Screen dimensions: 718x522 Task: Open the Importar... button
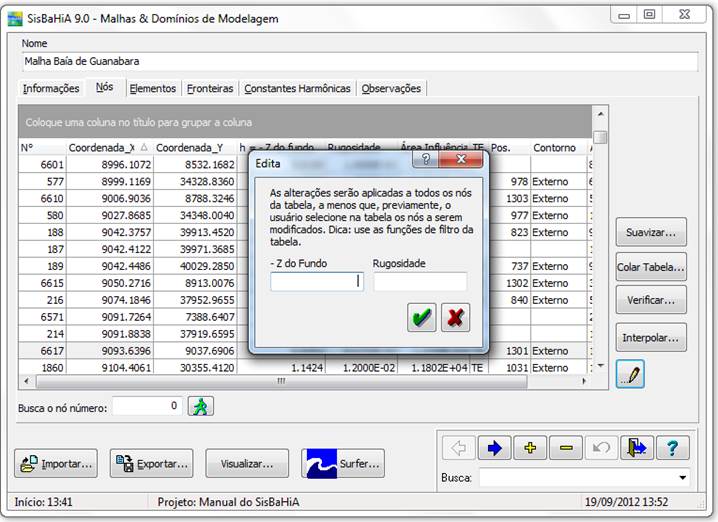56,463
